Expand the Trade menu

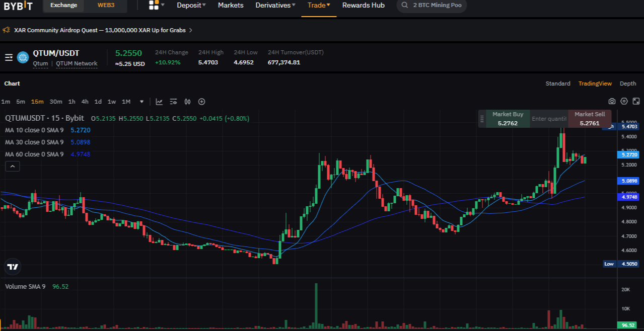point(319,5)
